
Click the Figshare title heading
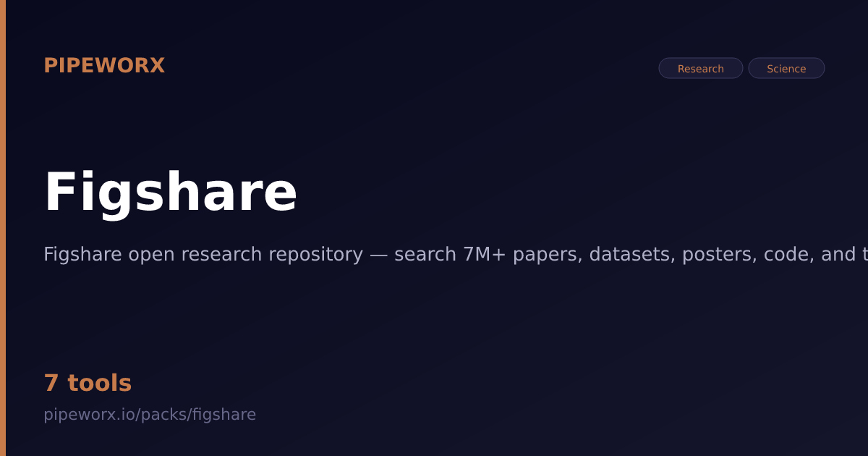point(171,193)
